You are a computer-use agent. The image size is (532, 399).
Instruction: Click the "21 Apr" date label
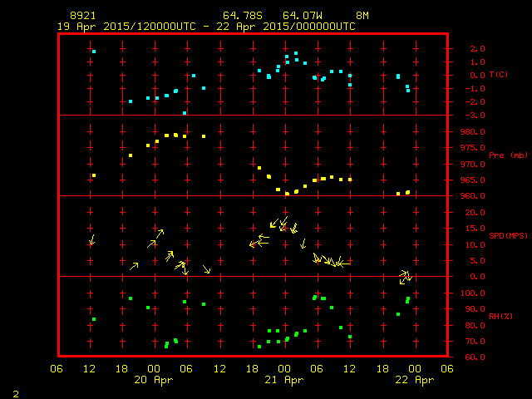(284, 380)
